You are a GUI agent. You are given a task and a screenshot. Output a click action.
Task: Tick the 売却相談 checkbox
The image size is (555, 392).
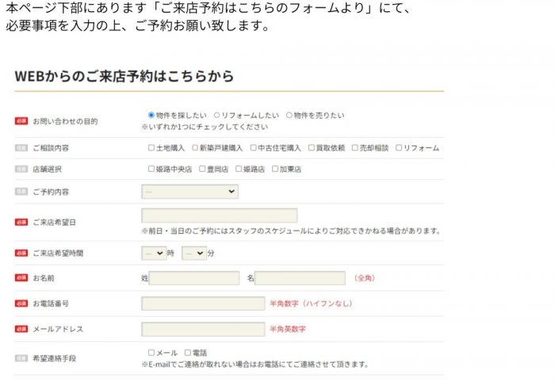(x=354, y=148)
